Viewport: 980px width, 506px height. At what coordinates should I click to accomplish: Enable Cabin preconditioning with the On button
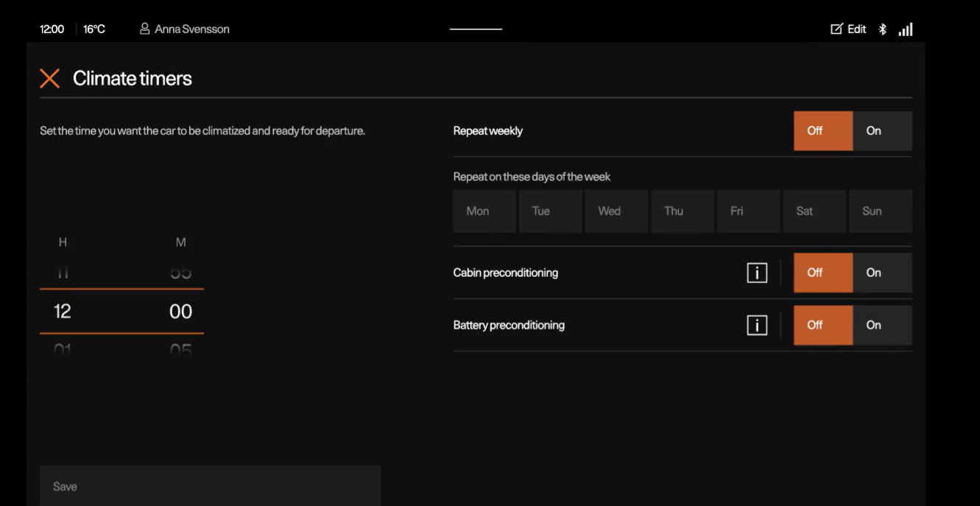881,273
